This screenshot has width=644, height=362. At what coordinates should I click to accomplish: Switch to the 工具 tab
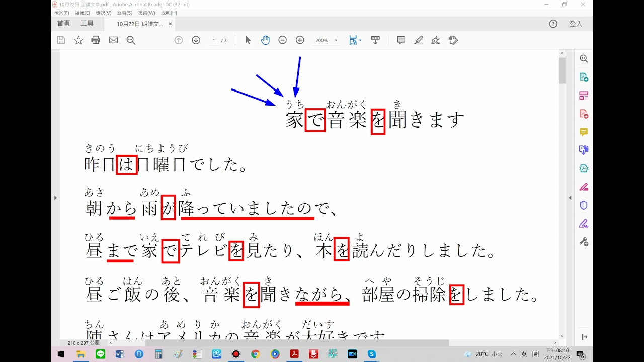tap(87, 24)
